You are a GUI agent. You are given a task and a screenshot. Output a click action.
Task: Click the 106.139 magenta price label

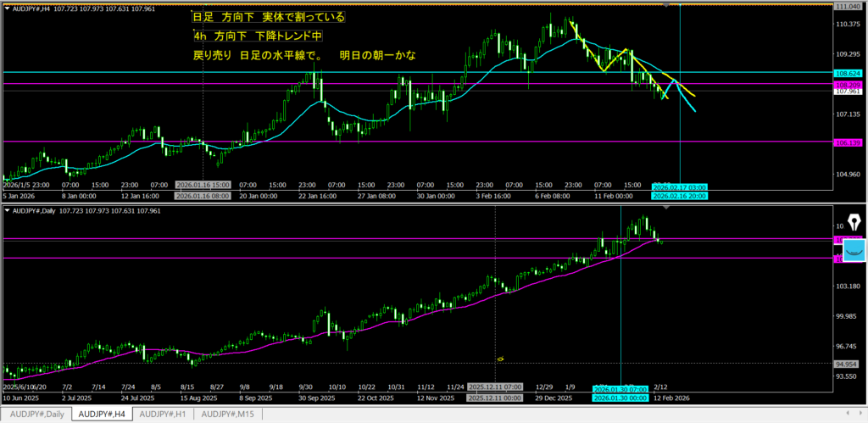click(849, 142)
